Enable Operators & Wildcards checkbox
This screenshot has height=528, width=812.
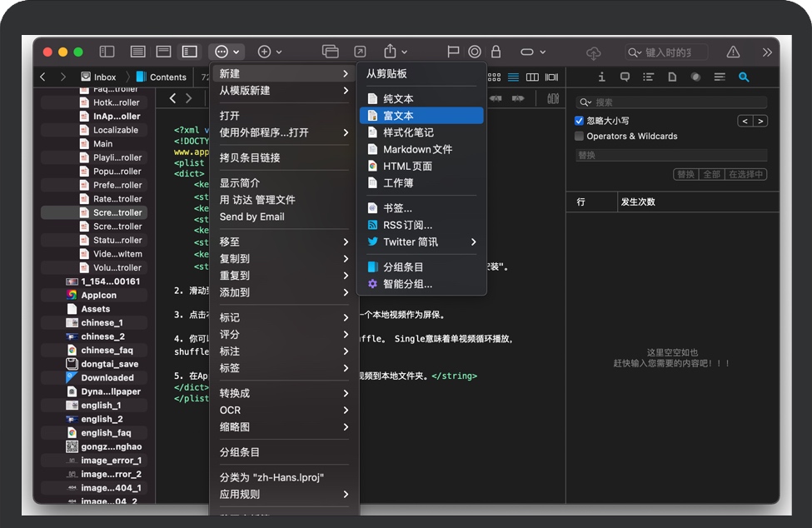click(580, 136)
